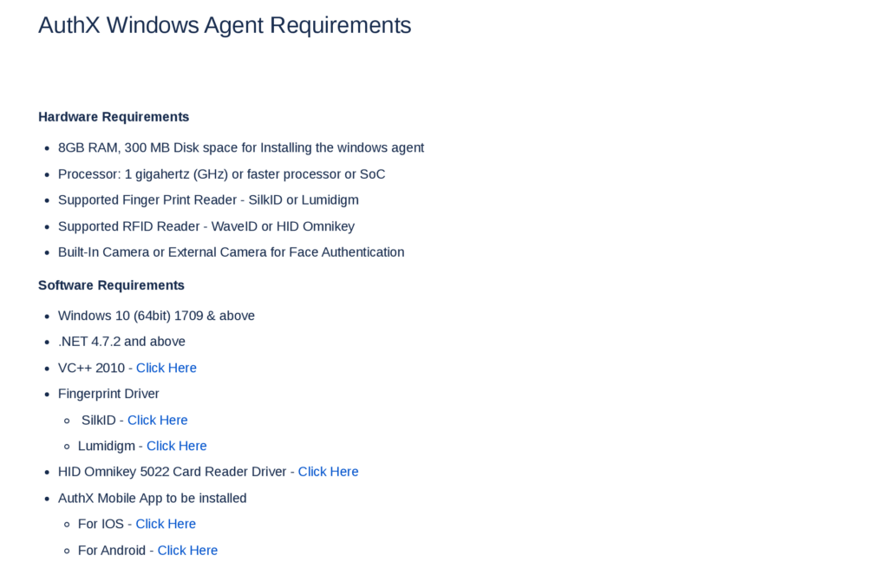The image size is (888, 588).
Task: Click the Processor 1 gigahertz requirement text
Action: (x=221, y=173)
